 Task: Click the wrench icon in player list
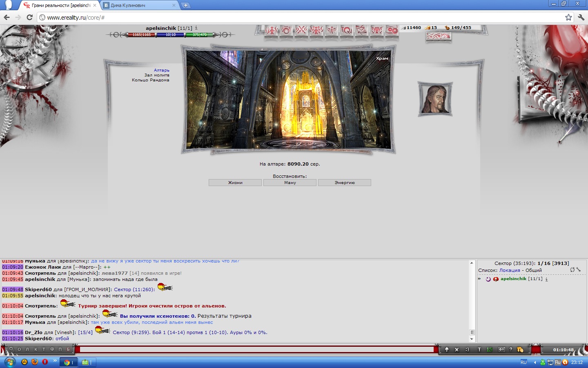pos(579,270)
